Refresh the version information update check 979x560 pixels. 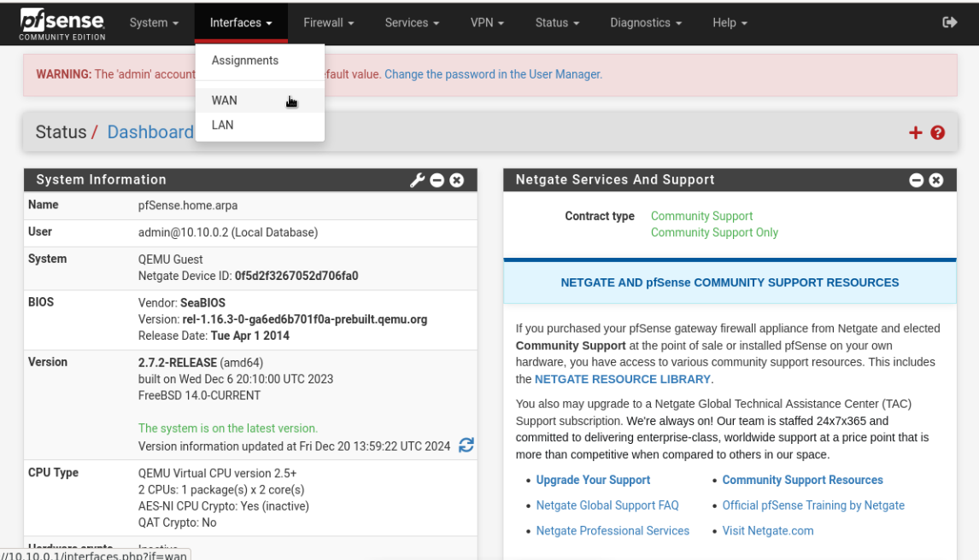(x=466, y=445)
